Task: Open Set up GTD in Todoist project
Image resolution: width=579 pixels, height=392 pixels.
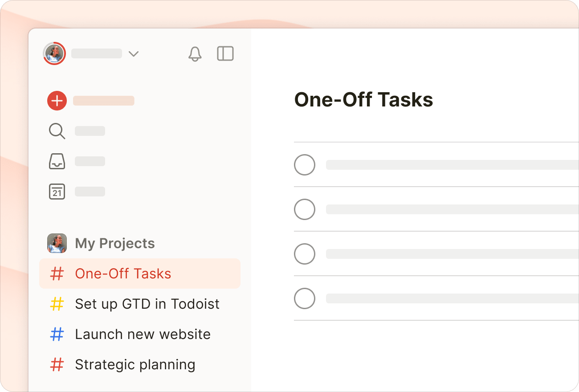Action: pos(147,304)
